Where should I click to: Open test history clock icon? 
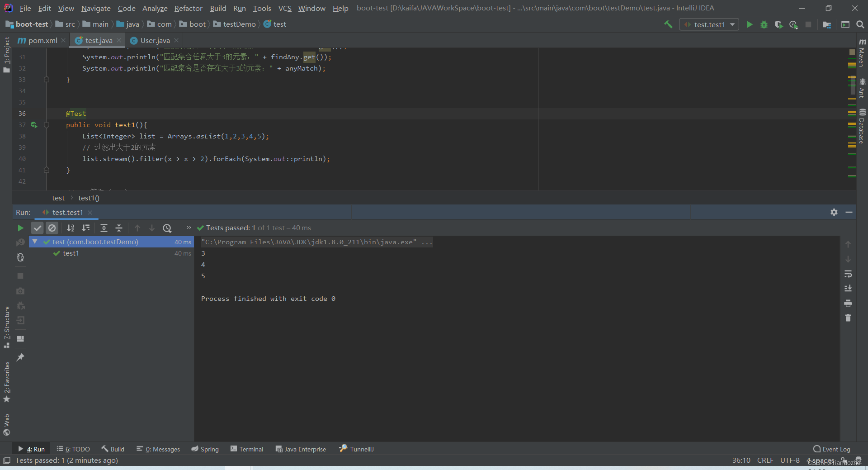pos(167,228)
